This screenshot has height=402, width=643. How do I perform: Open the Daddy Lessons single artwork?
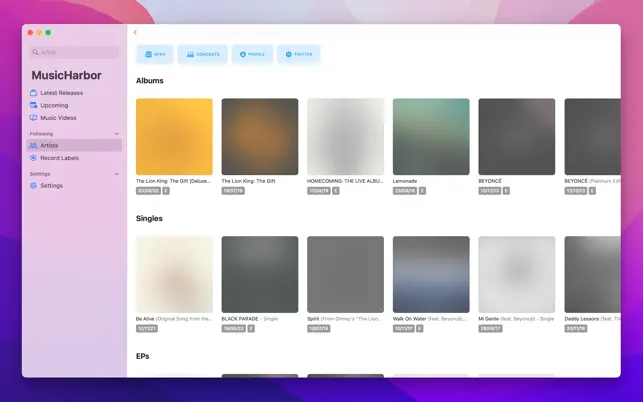point(593,274)
